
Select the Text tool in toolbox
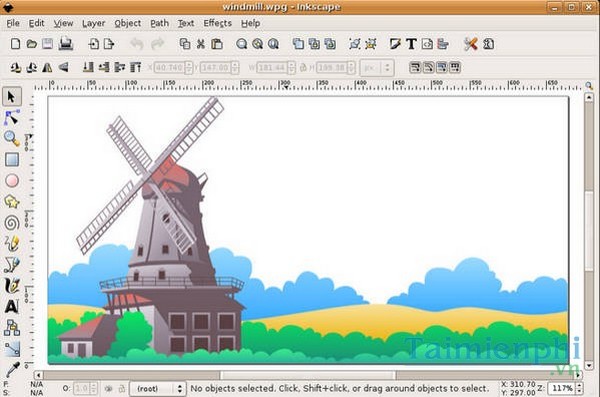coord(12,306)
